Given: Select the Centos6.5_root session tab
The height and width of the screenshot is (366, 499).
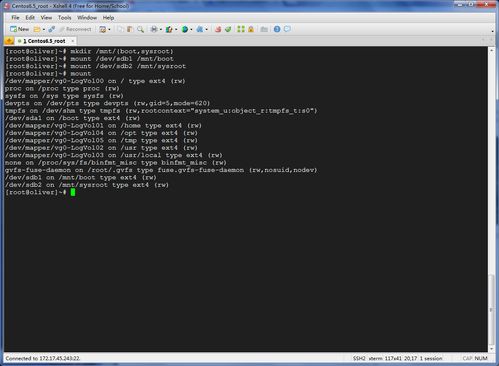Looking at the screenshot, I should pos(44,41).
